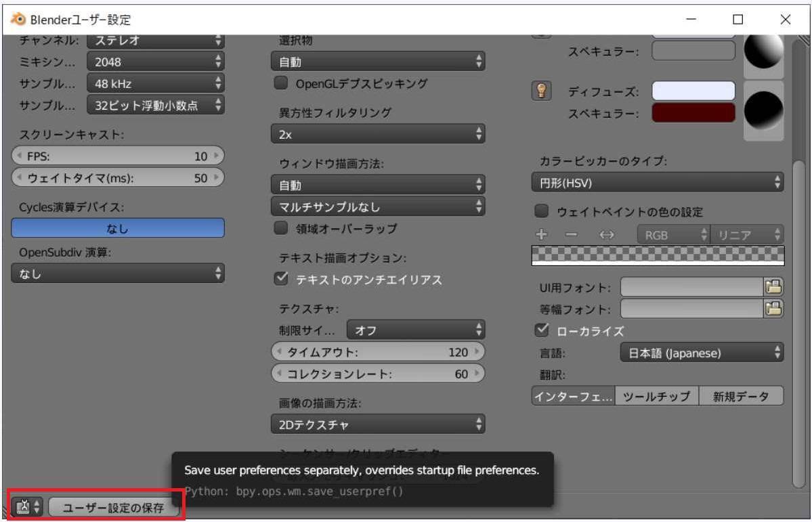
Task: Click the タイムアウト 120 field
Action: click(377, 351)
